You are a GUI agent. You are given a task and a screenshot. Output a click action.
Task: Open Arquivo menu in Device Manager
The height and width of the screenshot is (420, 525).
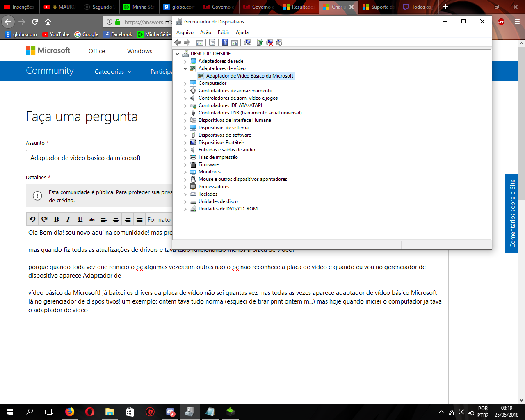click(185, 32)
